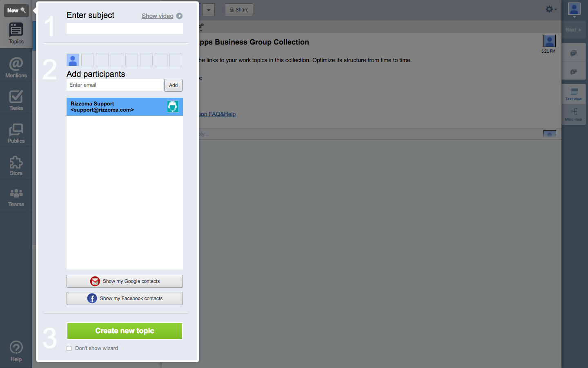Open the Publics section

(16, 133)
